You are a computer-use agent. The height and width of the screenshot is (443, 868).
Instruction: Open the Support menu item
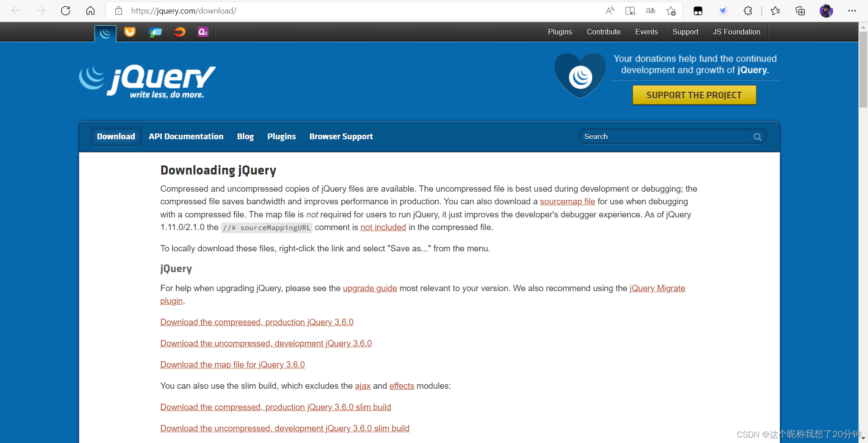pyautogui.click(x=685, y=32)
